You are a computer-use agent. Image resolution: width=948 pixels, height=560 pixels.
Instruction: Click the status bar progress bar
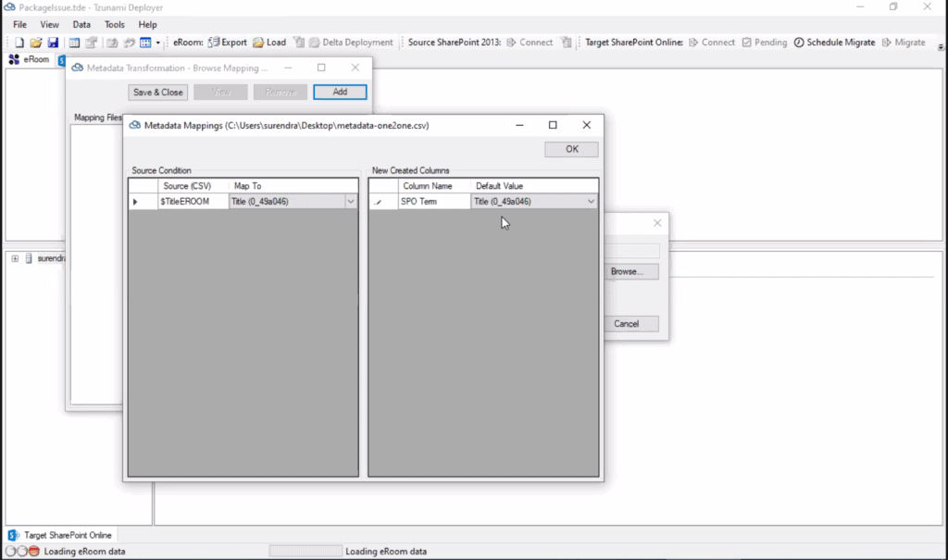click(x=306, y=551)
